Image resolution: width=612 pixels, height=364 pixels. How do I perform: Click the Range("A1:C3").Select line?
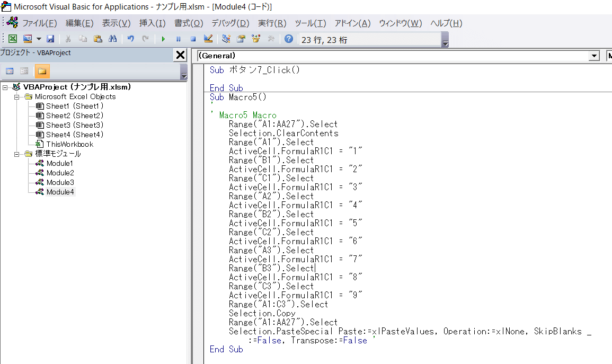pos(278,305)
